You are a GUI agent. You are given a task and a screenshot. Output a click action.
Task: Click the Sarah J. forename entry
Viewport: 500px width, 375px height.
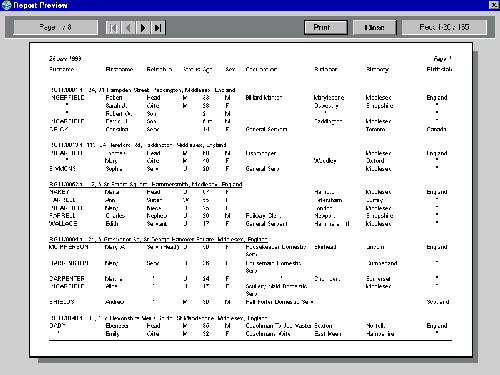click(x=116, y=106)
